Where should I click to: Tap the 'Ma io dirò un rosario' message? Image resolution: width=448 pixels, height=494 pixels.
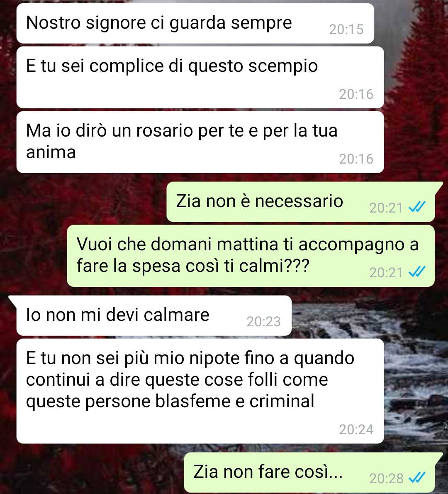(200, 142)
